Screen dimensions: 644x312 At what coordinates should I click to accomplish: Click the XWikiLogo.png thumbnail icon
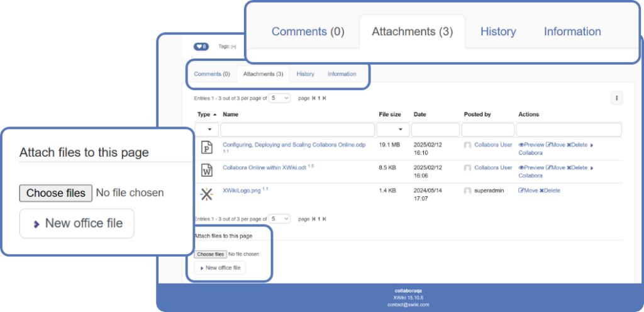pos(206,193)
